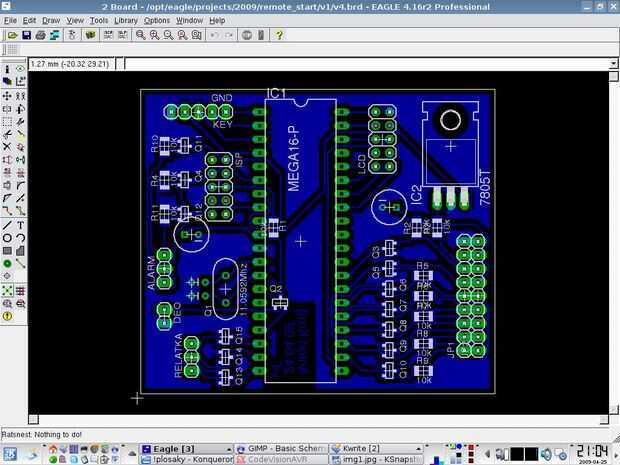Click the Open file toolbar icon
This screenshot has width=620, height=465.
point(12,35)
